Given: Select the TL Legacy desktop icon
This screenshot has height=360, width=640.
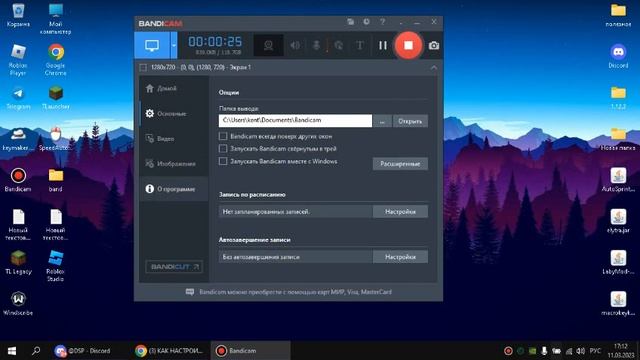Looking at the screenshot, I should (18, 262).
